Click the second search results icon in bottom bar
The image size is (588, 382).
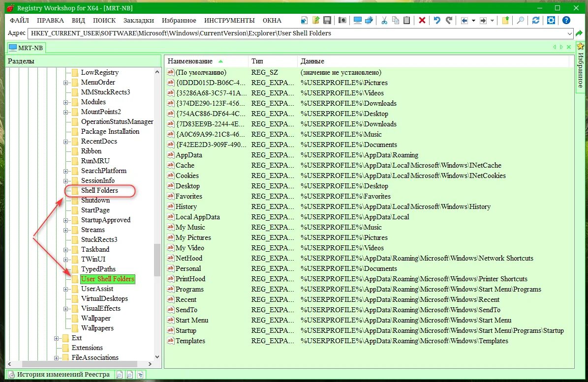(x=130, y=375)
